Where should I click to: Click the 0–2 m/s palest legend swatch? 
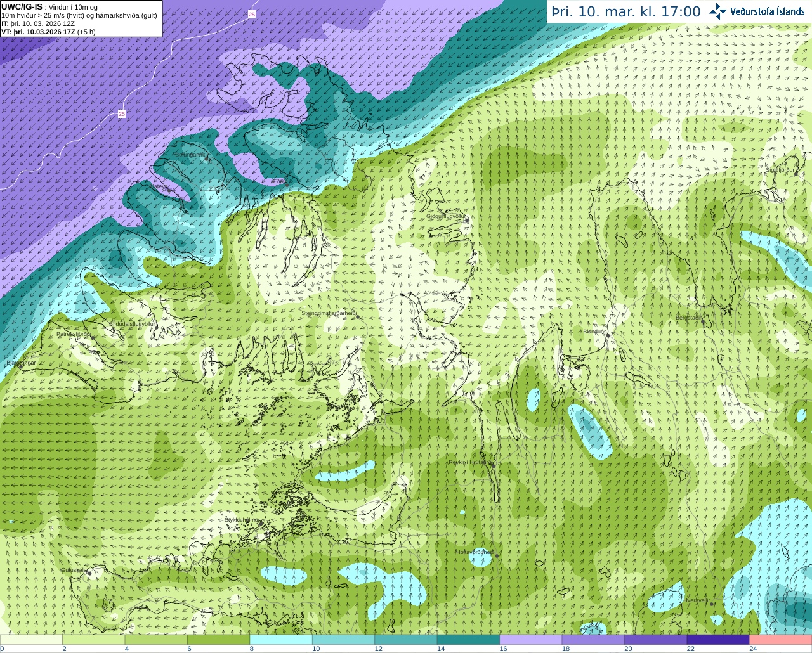click(31, 640)
